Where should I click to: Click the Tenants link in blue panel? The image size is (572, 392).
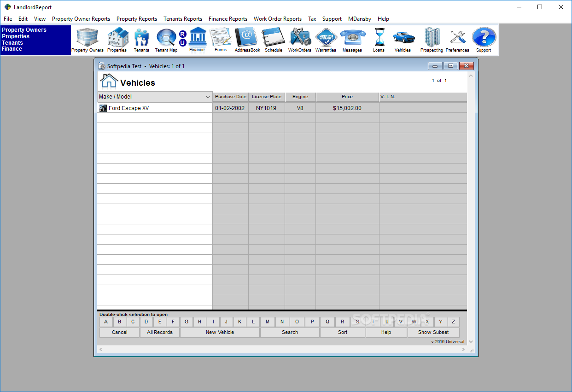pos(12,43)
